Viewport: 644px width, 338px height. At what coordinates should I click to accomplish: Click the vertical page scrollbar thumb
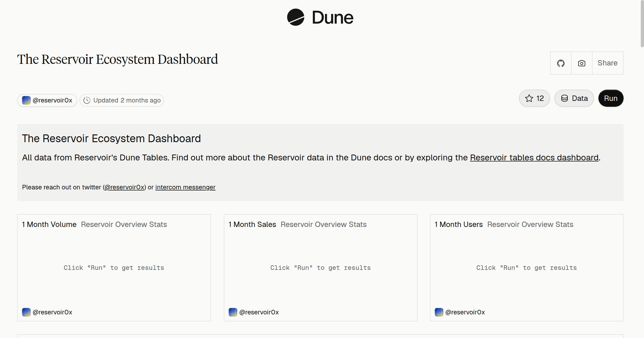(x=642, y=24)
